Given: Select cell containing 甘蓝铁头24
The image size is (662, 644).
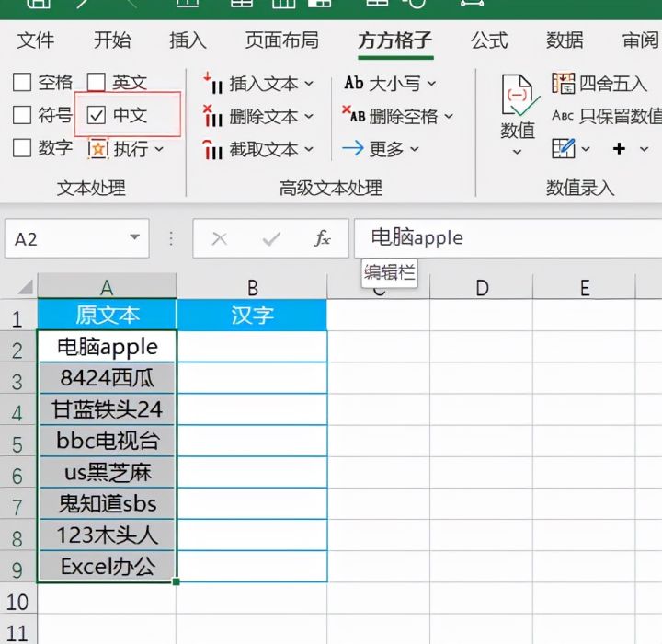Looking at the screenshot, I should coord(107,409).
